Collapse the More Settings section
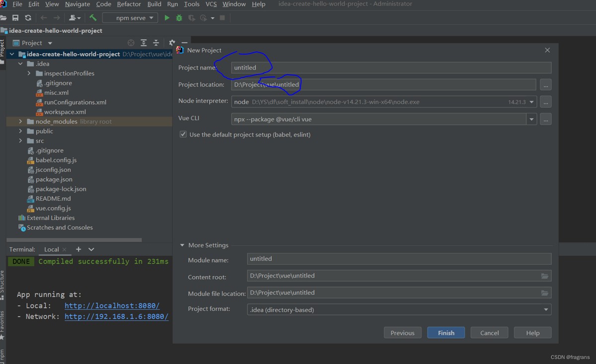 click(x=182, y=245)
